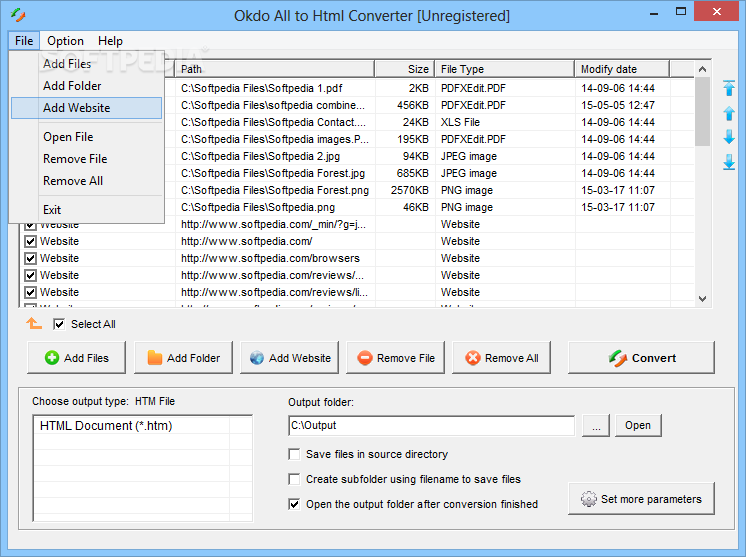The height and width of the screenshot is (557, 746).
Task: Open Set more parameters dialog
Action: 641,499
